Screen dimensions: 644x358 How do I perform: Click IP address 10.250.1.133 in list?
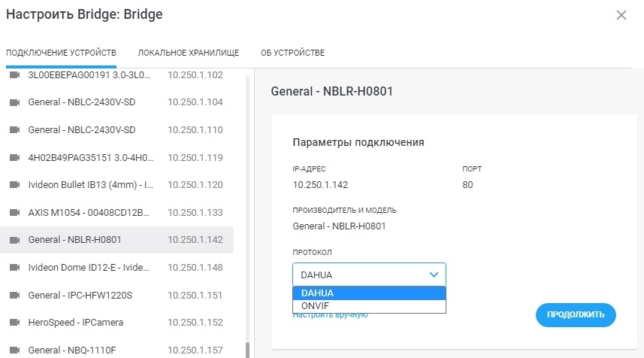pos(195,213)
